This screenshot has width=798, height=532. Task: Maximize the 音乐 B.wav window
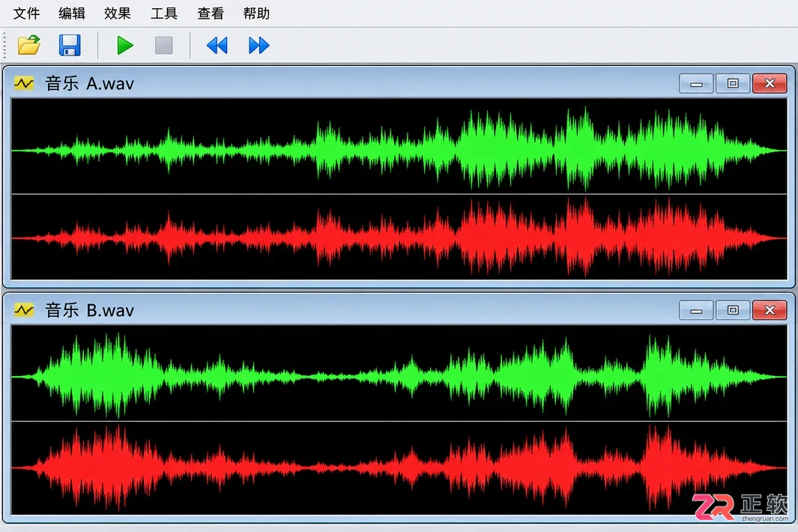coord(733,310)
